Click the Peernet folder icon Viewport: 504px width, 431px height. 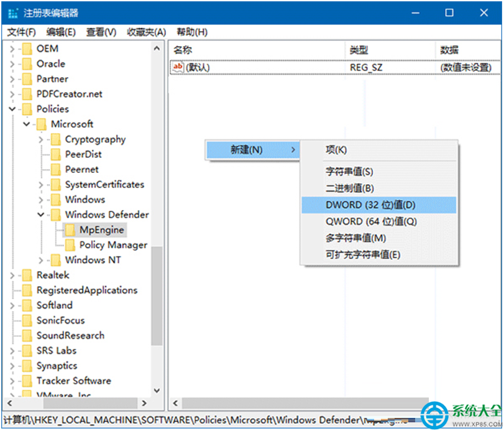55,170
